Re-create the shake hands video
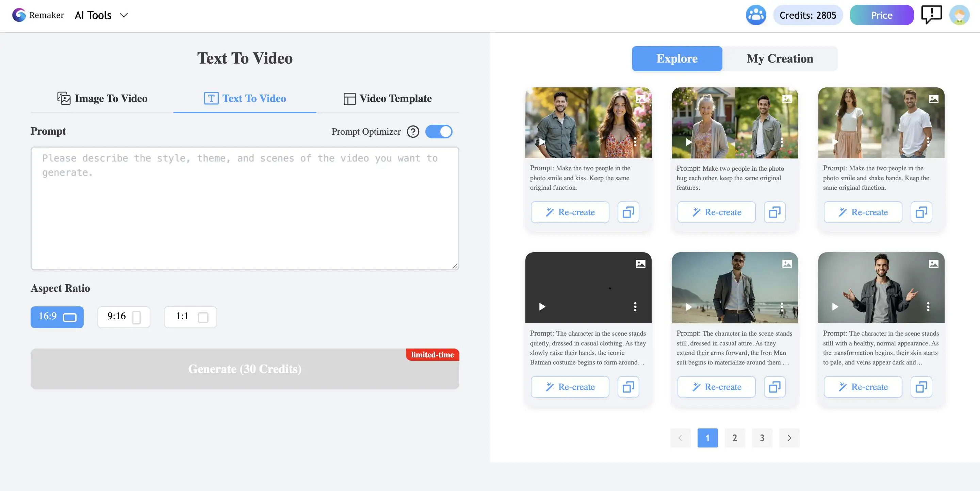Screen dimensions: 980x491 tap(863, 212)
